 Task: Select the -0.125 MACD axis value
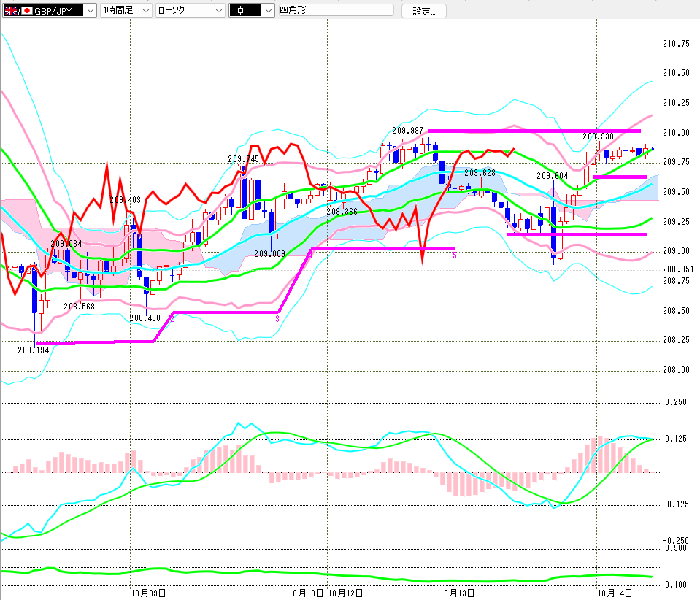point(674,504)
